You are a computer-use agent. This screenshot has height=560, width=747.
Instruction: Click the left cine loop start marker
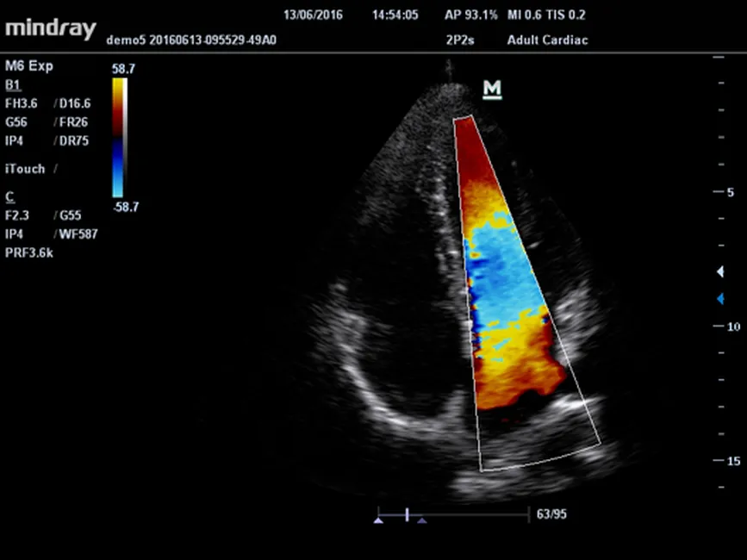378,520
